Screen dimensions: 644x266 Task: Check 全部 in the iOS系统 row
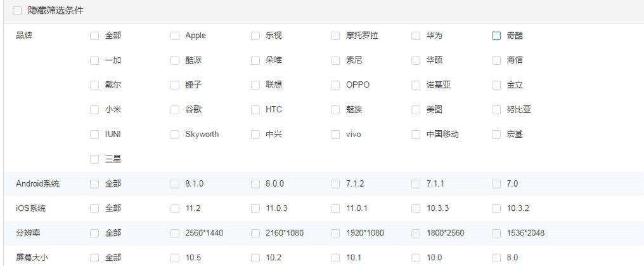[x=94, y=208]
